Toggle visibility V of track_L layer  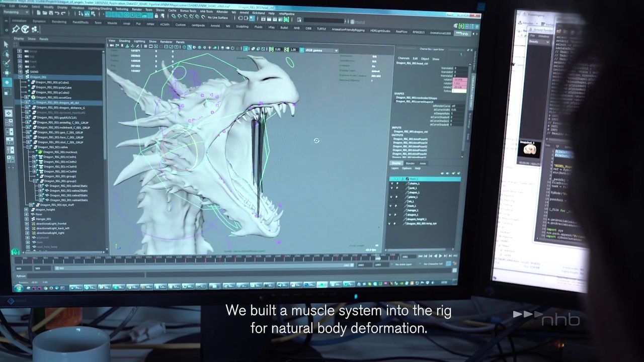[390, 206]
